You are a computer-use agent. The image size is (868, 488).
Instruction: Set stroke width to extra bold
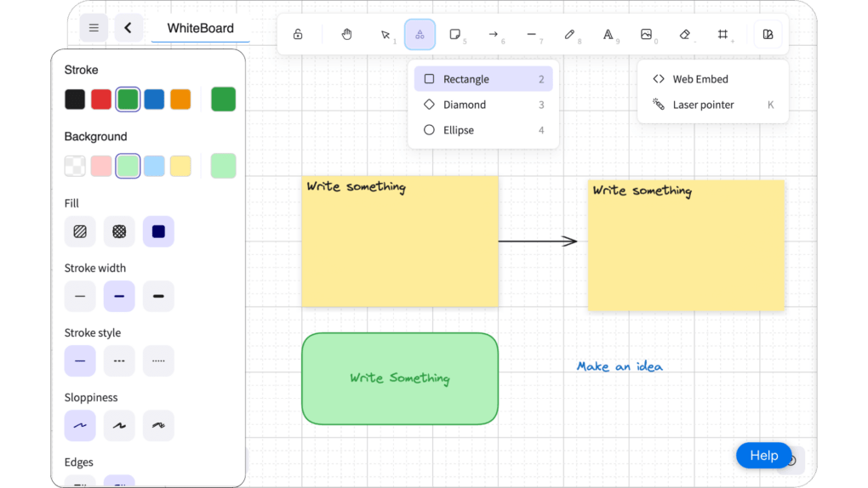click(x=158, y=297)
